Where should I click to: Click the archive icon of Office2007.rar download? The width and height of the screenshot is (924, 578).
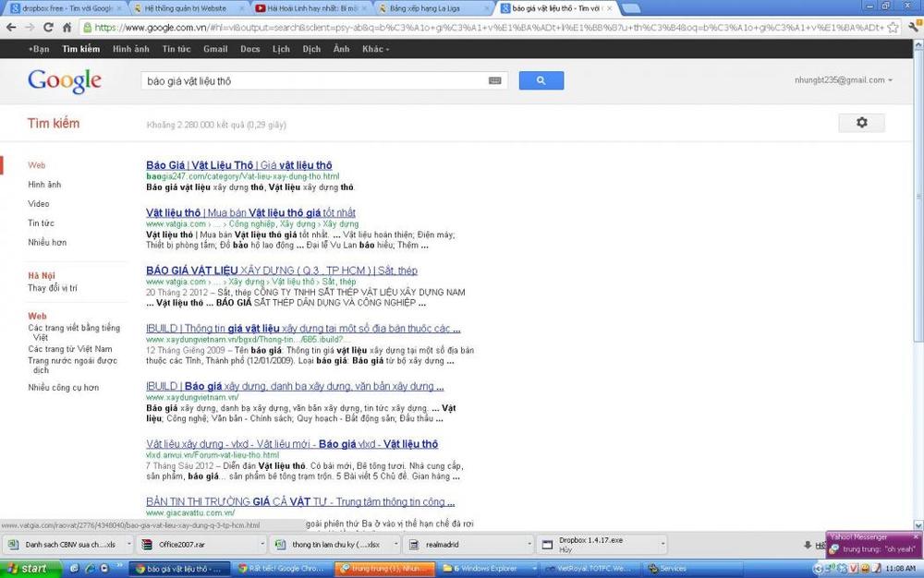[x=147, y=545]
